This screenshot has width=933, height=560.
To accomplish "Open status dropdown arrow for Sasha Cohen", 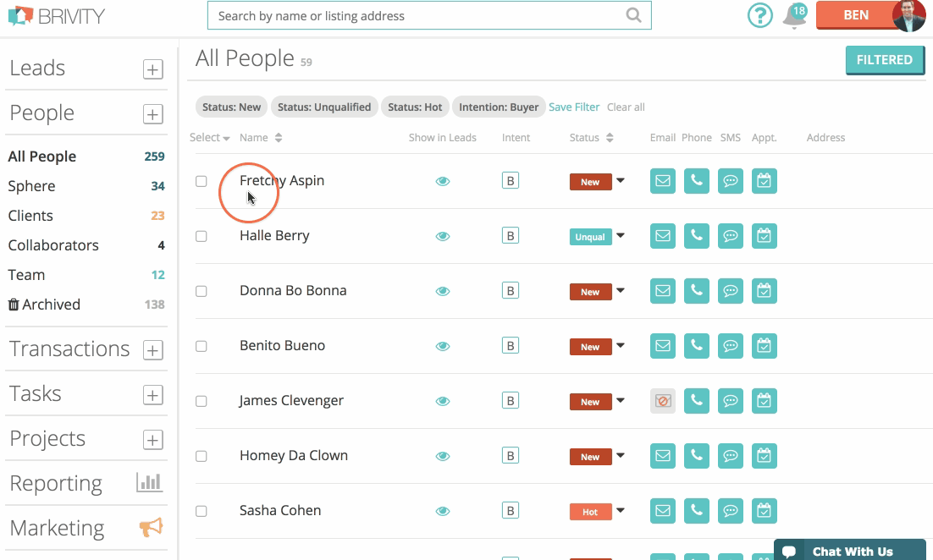I will tap(621, 510).
